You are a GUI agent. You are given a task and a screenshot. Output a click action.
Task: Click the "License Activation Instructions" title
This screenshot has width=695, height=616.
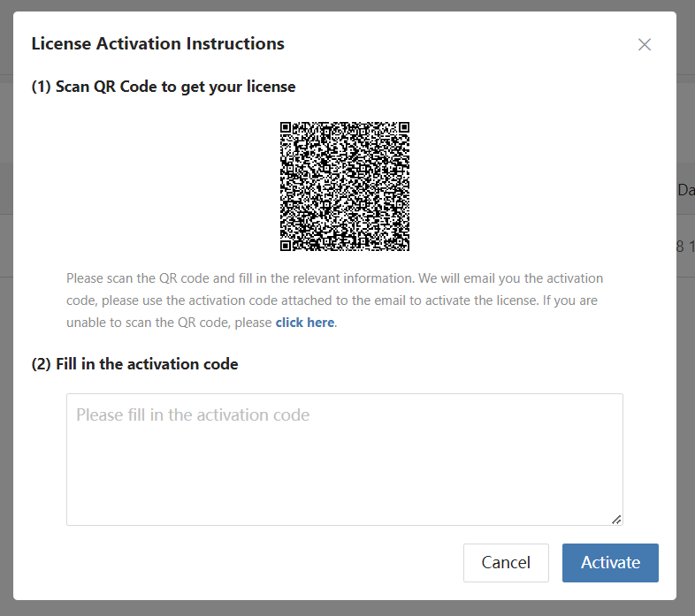(x=157, y=43)
